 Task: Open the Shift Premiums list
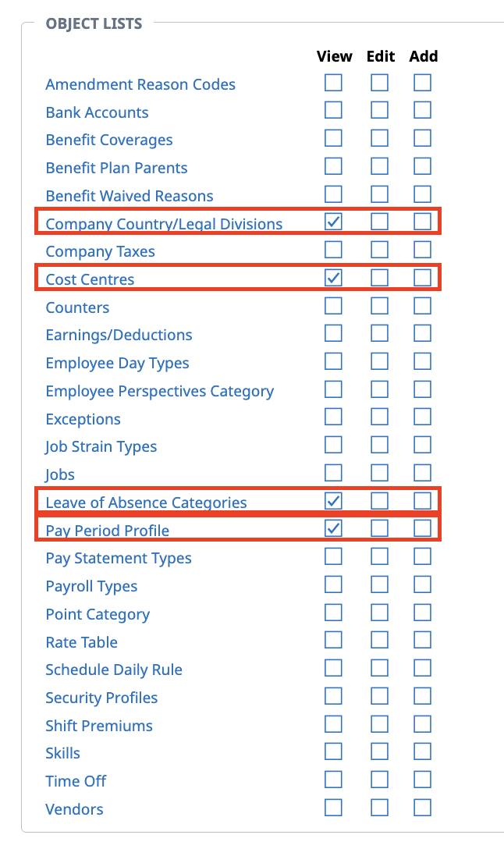(x=99, y=726)
